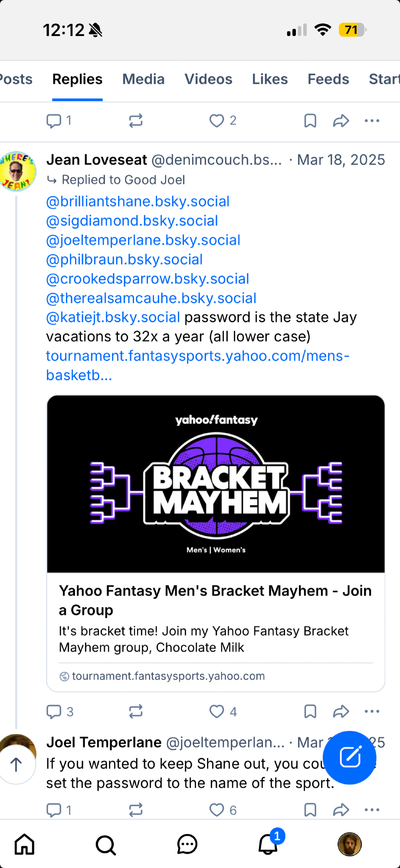Repost Jean Loveseat's bracket post
Viewport: 400px width, 868px height.
tap(136, 711)
